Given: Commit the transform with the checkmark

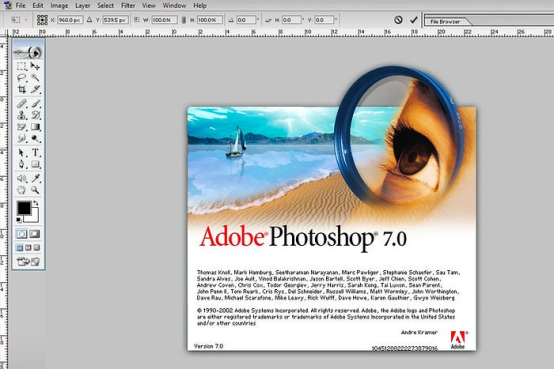Looking at the screenshot, I should 413,20.
